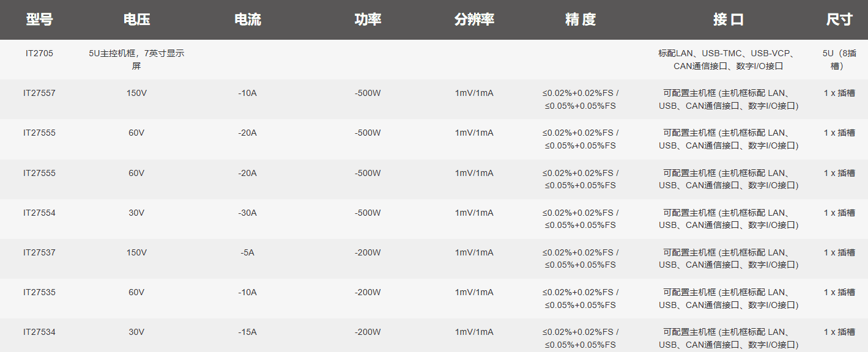Image resolution: width=868 pixels, height=352 pixels.
Task: Click the 功率 column header
Action: coord(368,20)
